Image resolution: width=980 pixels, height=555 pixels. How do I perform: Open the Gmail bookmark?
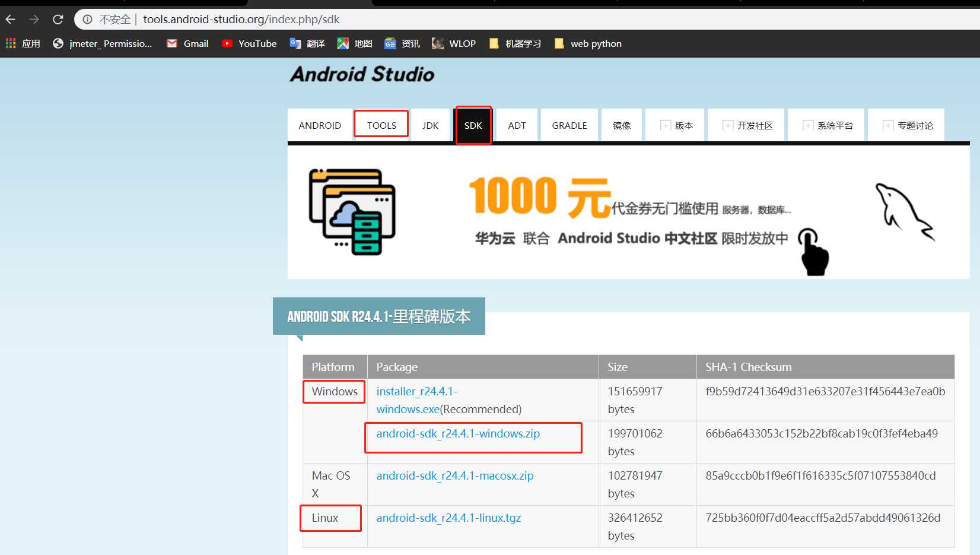click(x=187, y=43)
